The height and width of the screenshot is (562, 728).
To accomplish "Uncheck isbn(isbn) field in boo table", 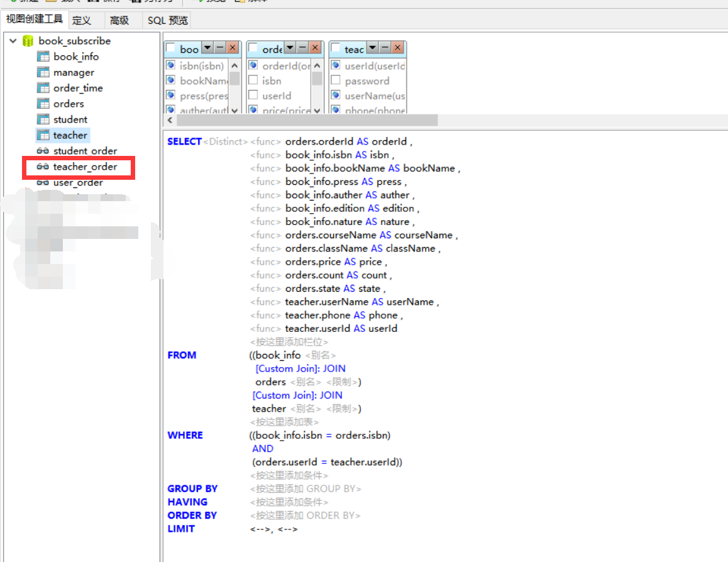I will [171, 65].
